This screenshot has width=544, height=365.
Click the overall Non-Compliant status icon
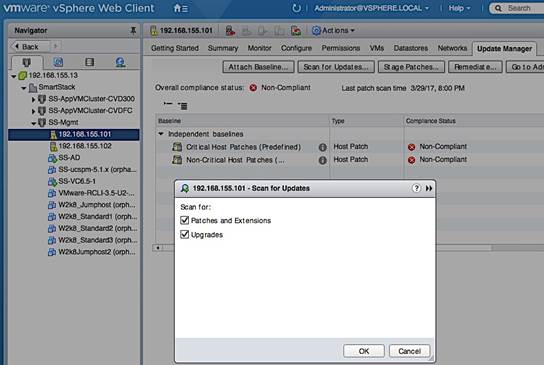coord(253,88)
